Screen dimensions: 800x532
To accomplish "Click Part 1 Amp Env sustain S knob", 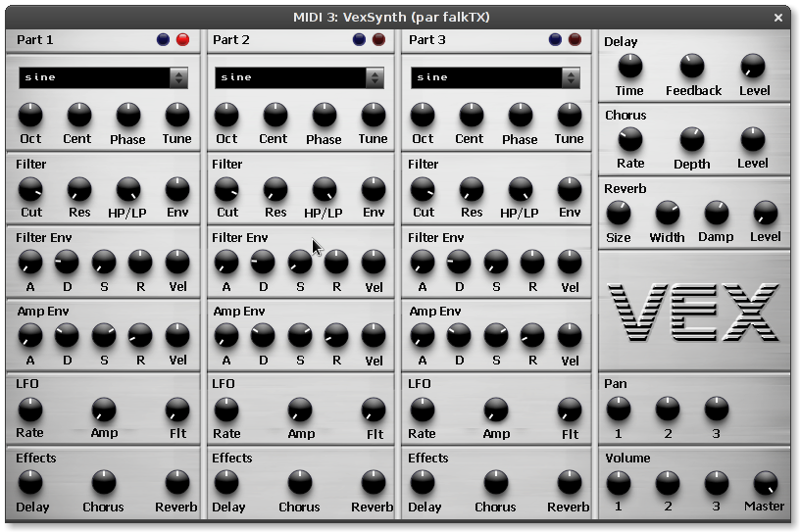I will [104, 336].
